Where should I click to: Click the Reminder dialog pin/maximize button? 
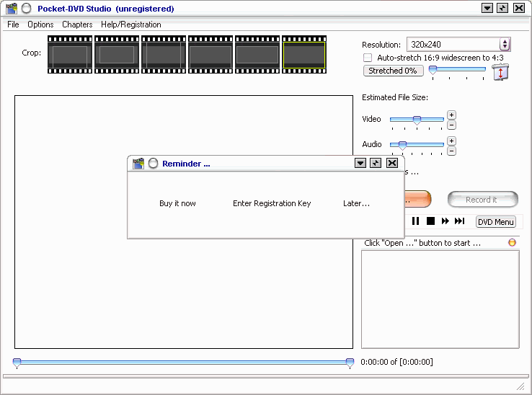pyautogui.click(x=376, y=163)
